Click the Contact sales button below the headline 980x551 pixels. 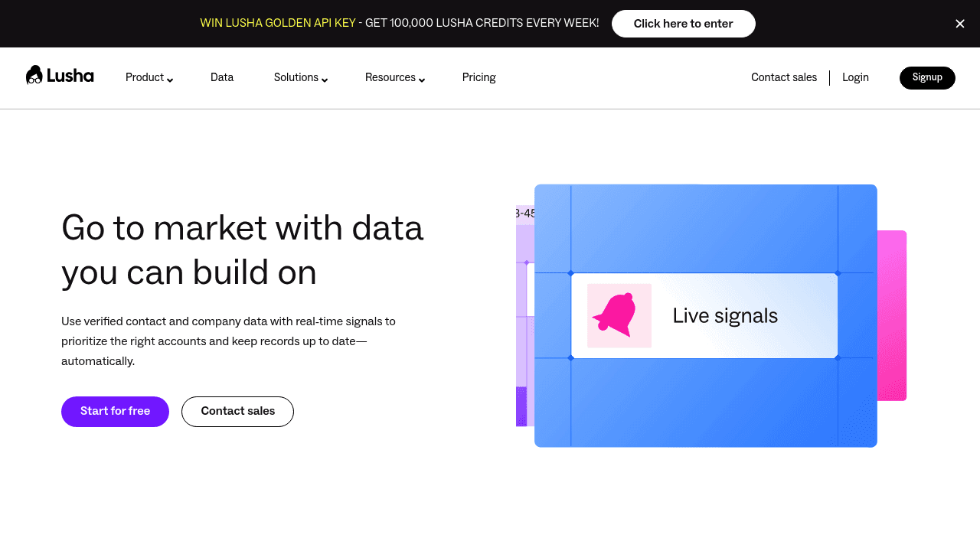[x=237, y=411]
